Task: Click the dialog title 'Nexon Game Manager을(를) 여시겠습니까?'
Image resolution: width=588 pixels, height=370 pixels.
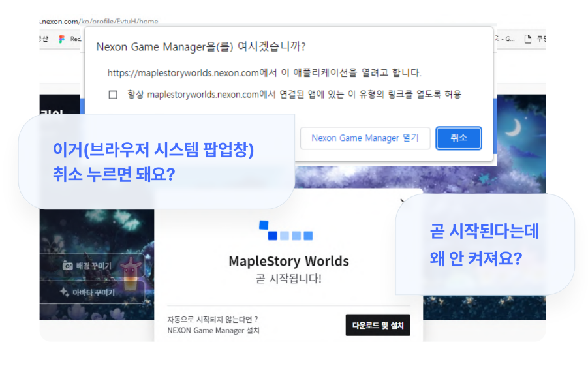Action: pyautogui.click(x=201, y=47)
